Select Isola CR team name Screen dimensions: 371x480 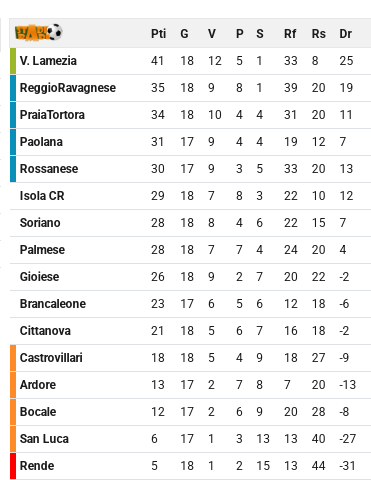coord(42,196)
